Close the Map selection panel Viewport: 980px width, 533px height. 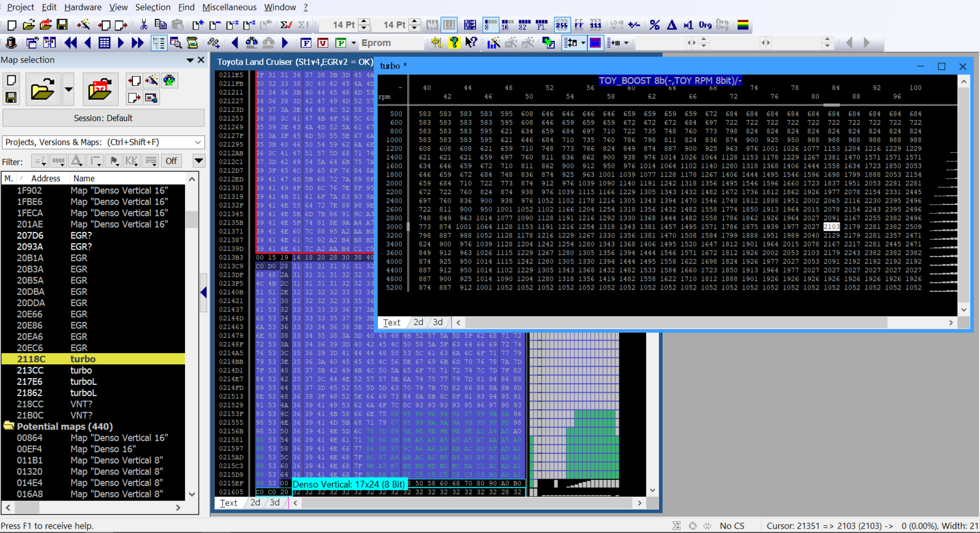pyautogui.click(x=201, y=60)
